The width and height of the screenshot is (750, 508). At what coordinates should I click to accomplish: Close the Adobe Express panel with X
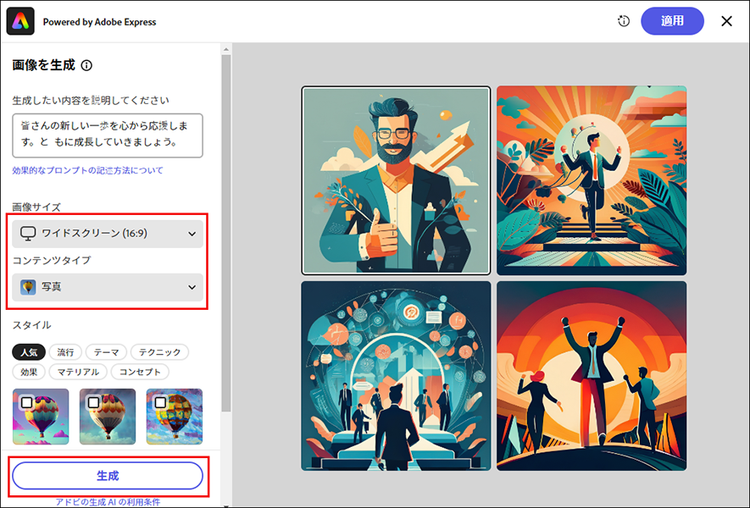click(x=727, y=21)
